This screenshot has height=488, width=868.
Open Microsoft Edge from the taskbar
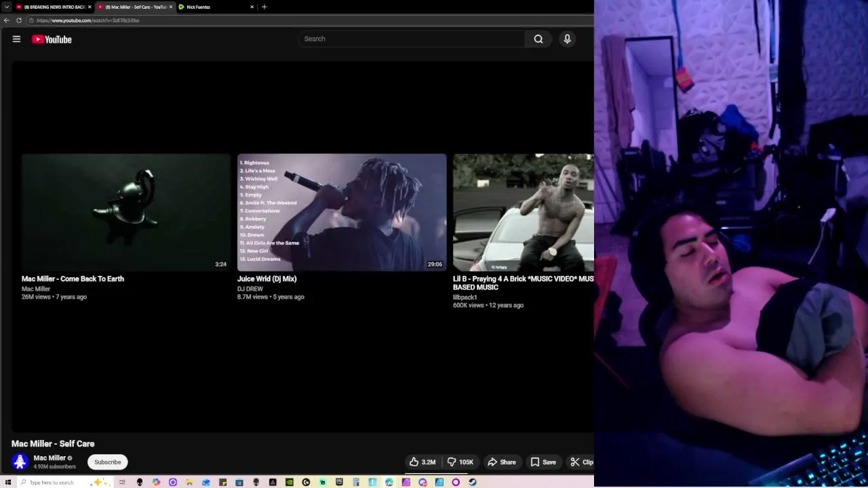click(389, 482)
